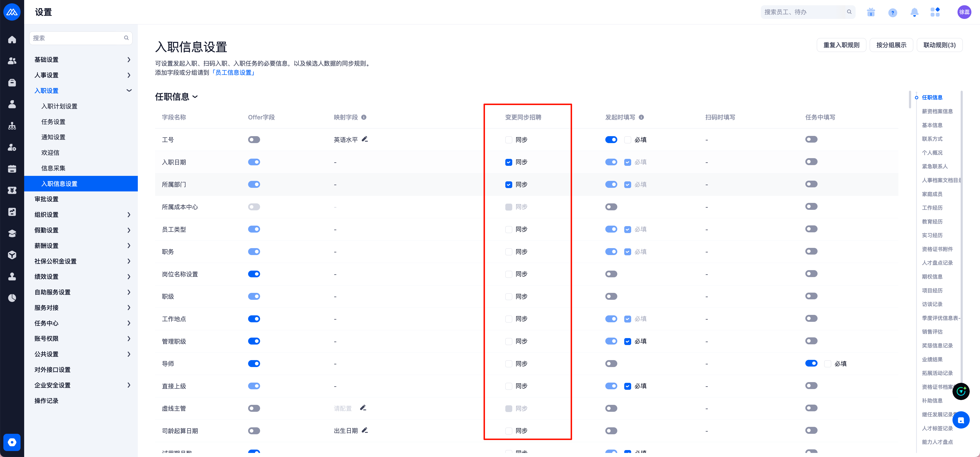The height and width of the screenshot is (457, 980).
Task: Click the edit pencil next to 英语水平
Action: pos(364,139)
